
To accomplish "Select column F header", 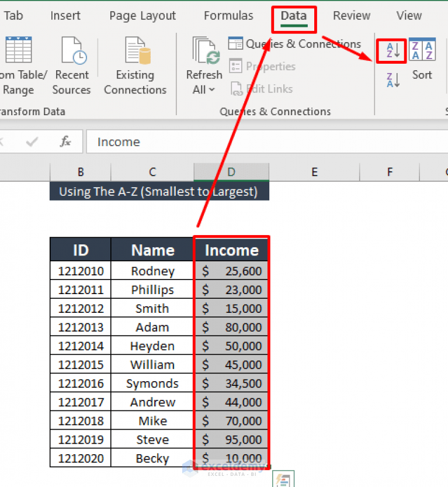I will pos(390,172).
